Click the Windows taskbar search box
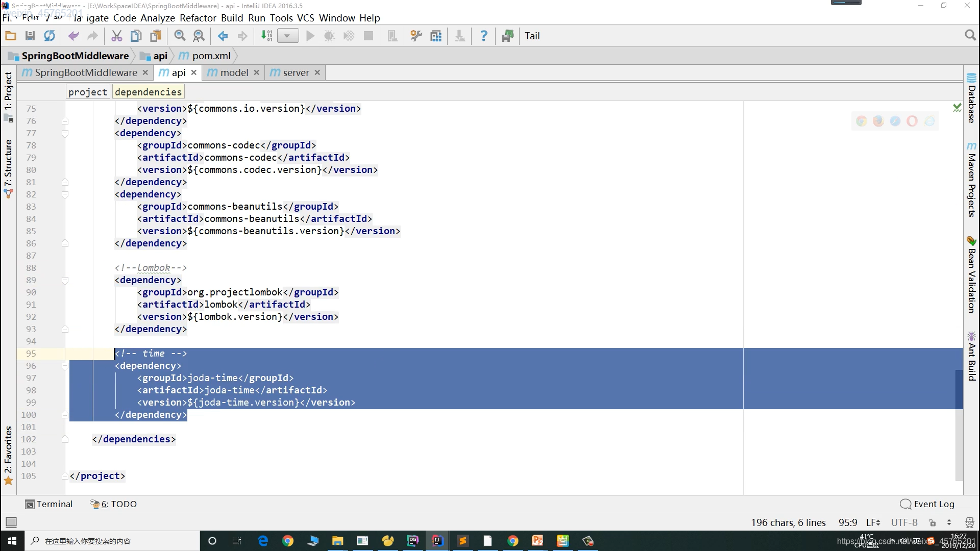Image resolution: width=980 pixels, height=551 pixels. click(112, 541)
